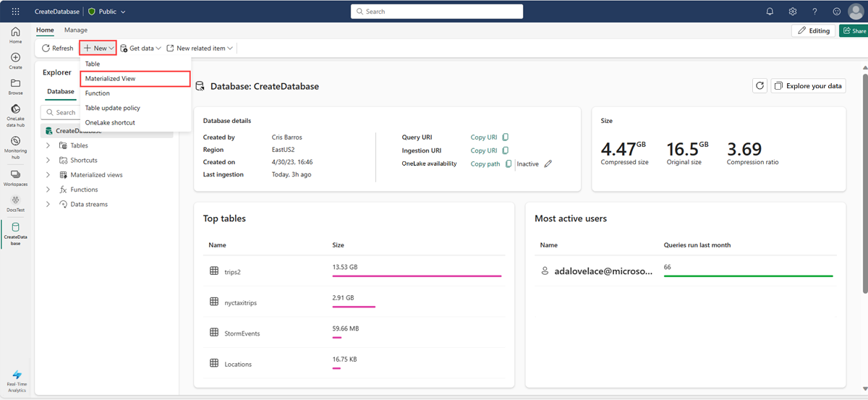Open the DocTest workspace icon
The image size is (868, 400).
coord(16,203)
